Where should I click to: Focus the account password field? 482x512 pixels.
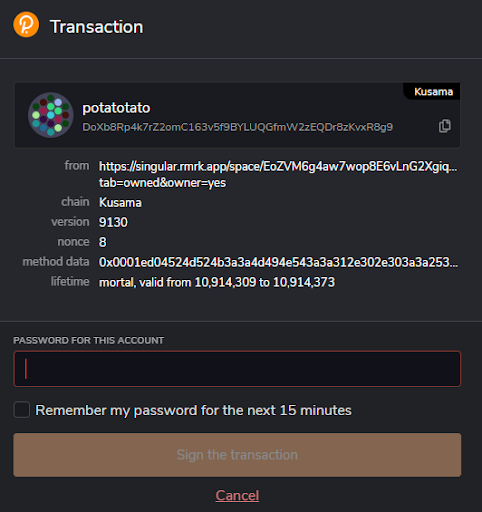click(237, 369)
